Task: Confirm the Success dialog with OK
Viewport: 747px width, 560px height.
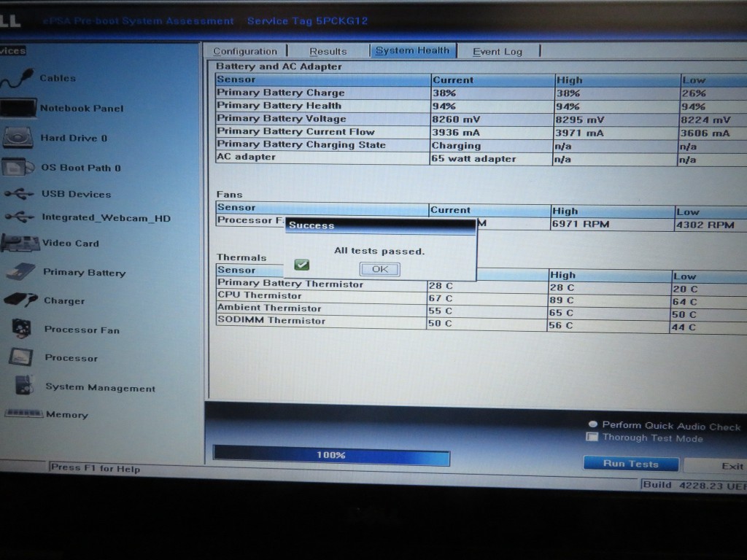Action: (379, 269)
